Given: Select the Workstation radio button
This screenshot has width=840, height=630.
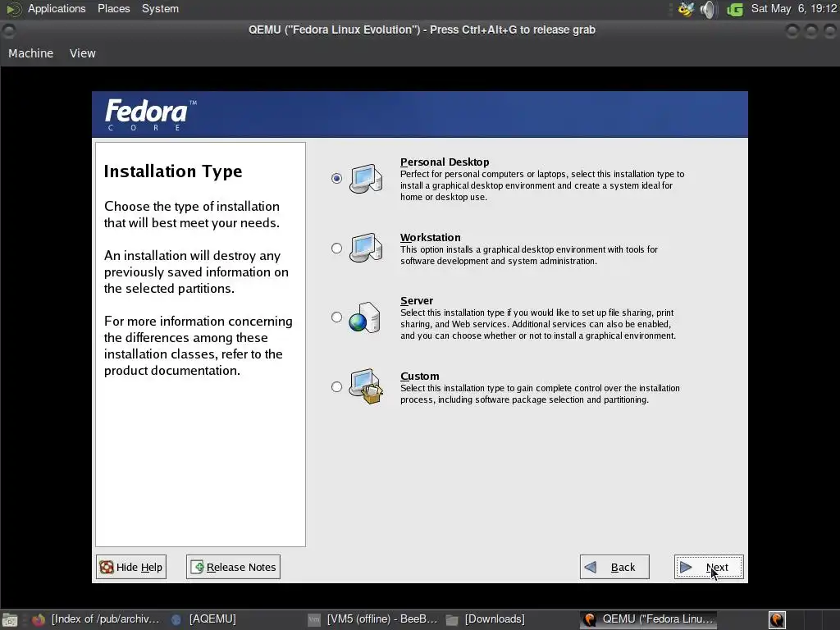Looking at the screenshot, I should tap(336, 248).
